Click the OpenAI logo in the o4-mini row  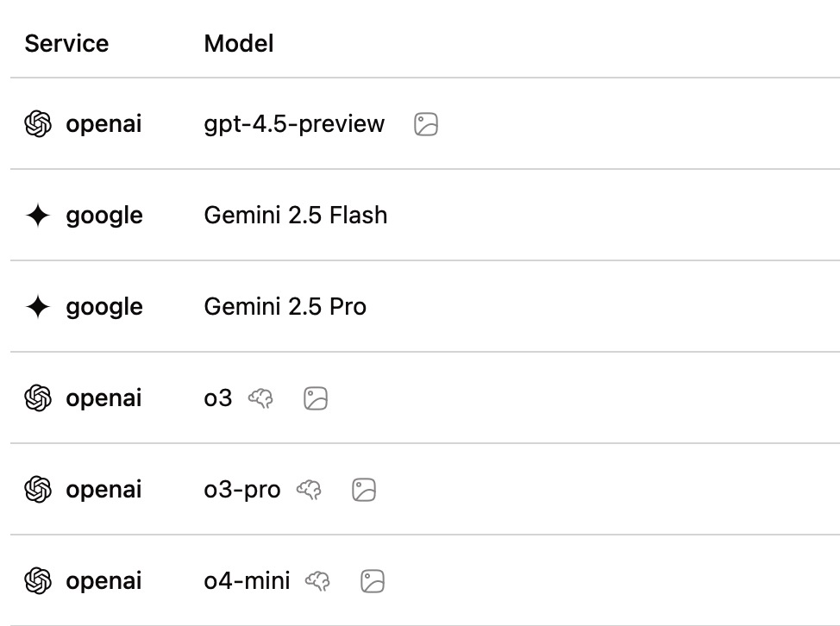38,581
